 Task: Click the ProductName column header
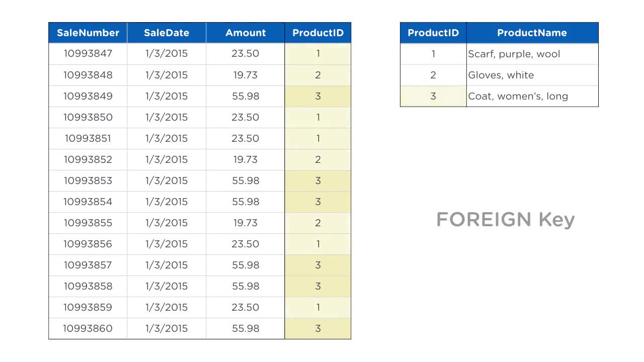click(x=532, y=33)
